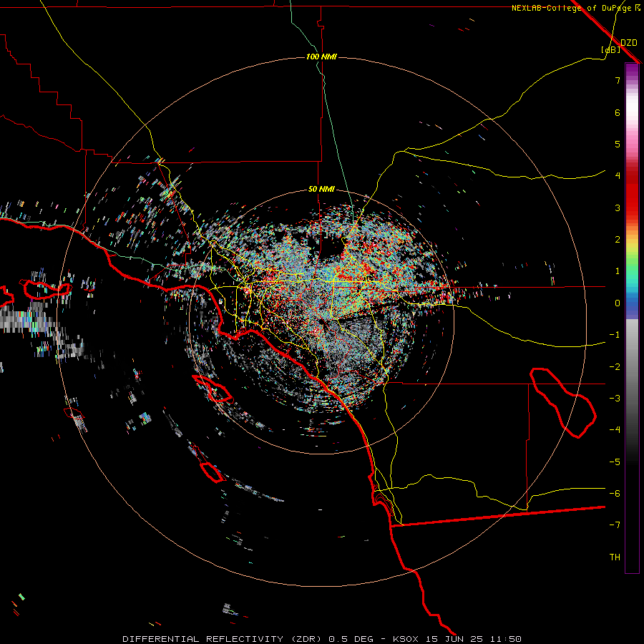This screenshot has width=644, height=644.
Task: Click the TH threshold label on scale
Action: click(615, 557)
